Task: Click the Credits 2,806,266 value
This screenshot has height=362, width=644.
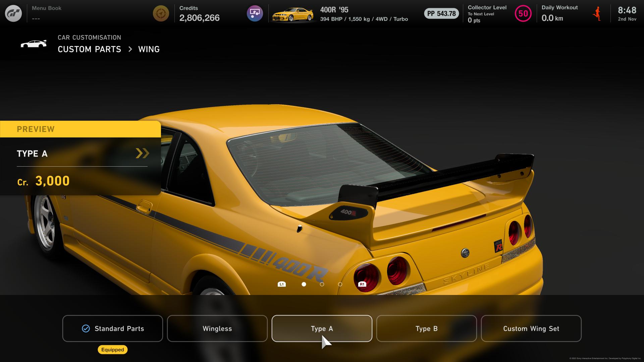Action: 200,18
